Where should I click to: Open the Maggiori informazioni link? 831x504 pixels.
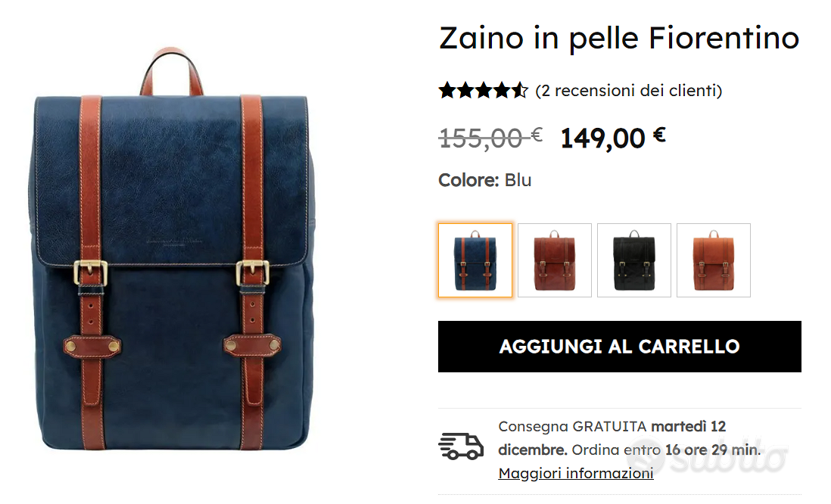575,473
